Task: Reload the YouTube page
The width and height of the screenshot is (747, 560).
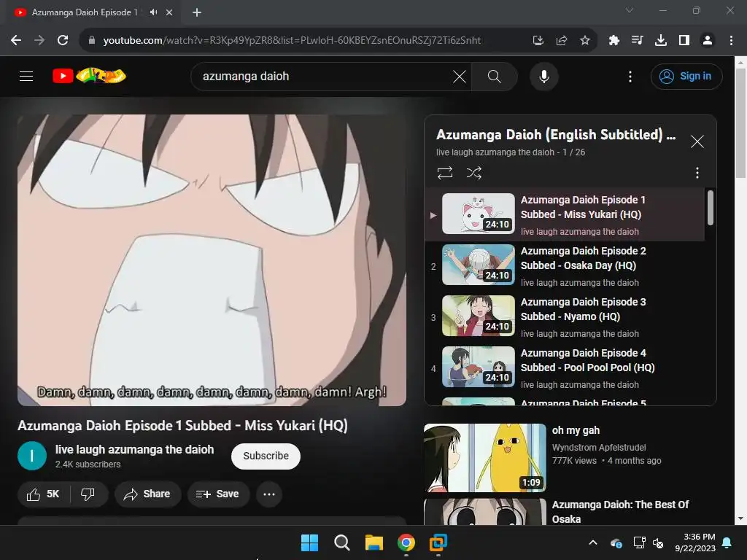Action: click(63, 41)
